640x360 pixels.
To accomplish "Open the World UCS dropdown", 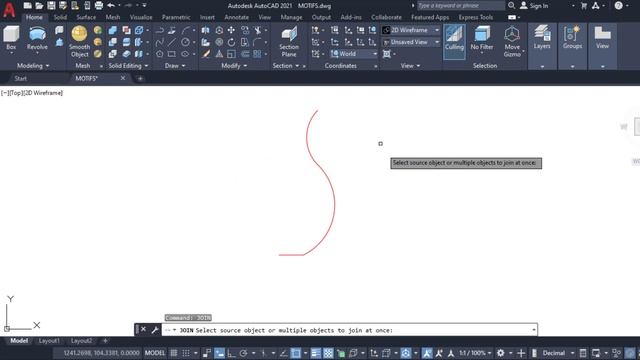I will click(354, 54).
